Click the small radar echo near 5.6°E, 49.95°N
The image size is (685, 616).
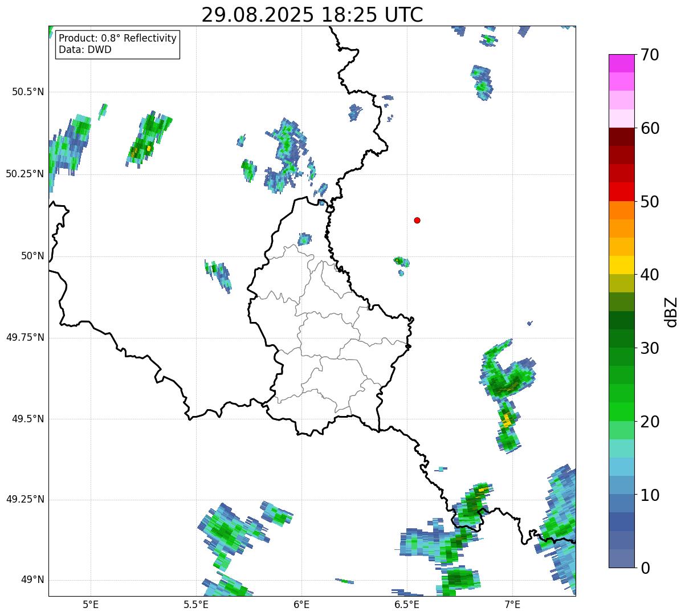tap(218, 275)
